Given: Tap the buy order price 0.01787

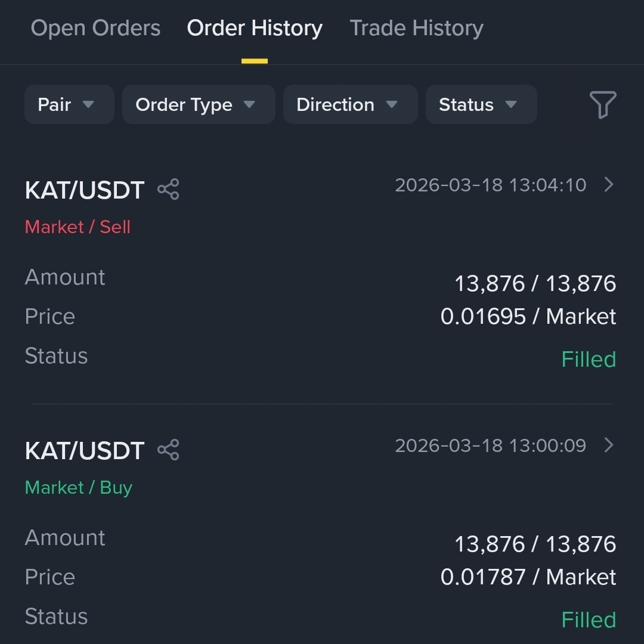Looking at the screenshot, I should coord(483,577).
